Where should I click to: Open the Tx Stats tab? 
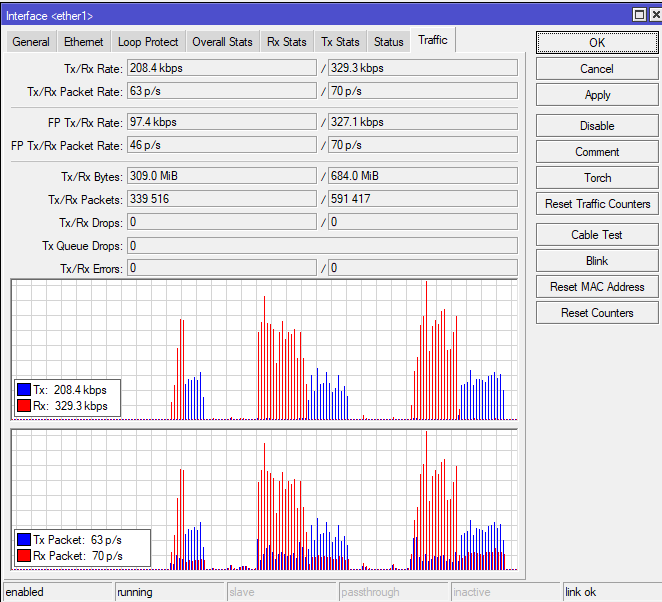340,42
